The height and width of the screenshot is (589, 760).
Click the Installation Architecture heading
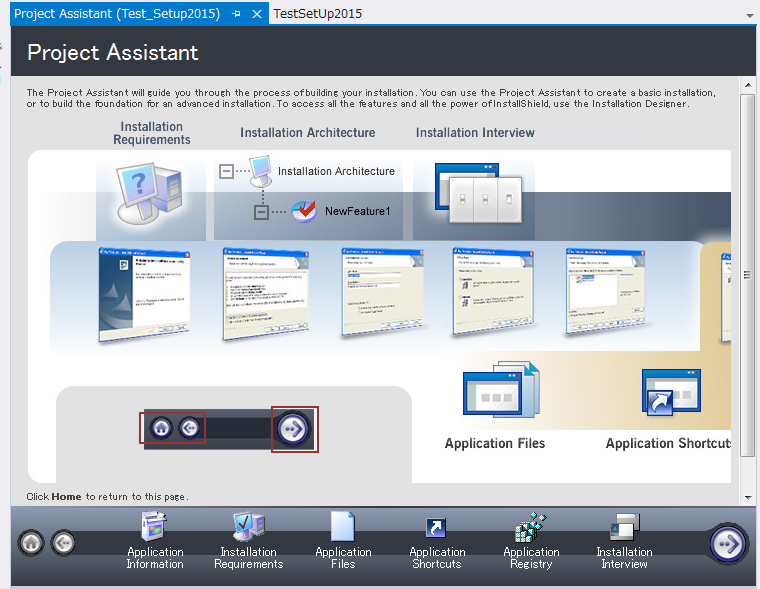click(x=308, y=132)
